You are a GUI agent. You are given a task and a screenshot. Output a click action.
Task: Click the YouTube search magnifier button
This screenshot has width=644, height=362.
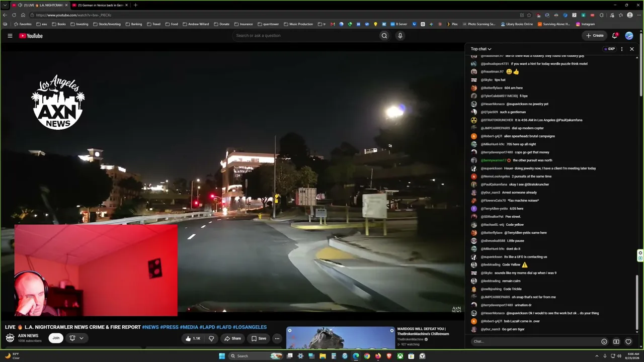coord(384,36)
